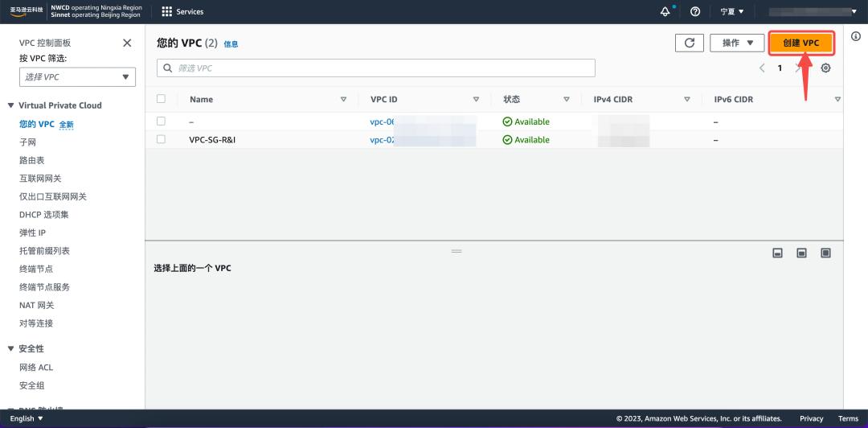
Task: Open 子网 in the sidebar
Action: (28, 142)
